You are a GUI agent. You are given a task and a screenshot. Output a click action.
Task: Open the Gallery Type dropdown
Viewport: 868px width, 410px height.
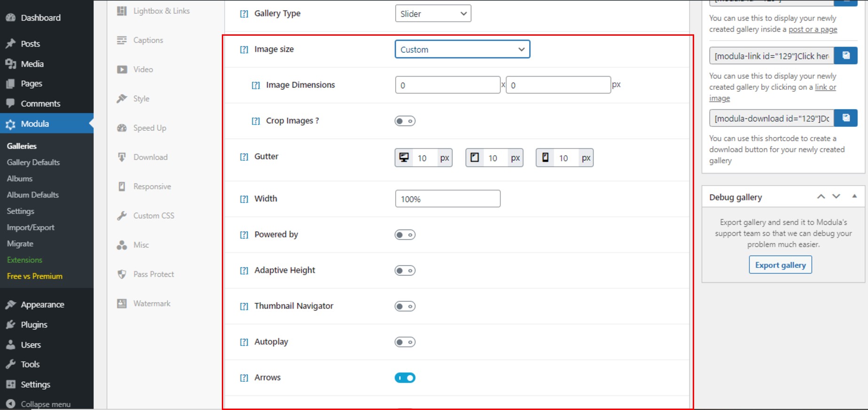click(x=433, y=14)
